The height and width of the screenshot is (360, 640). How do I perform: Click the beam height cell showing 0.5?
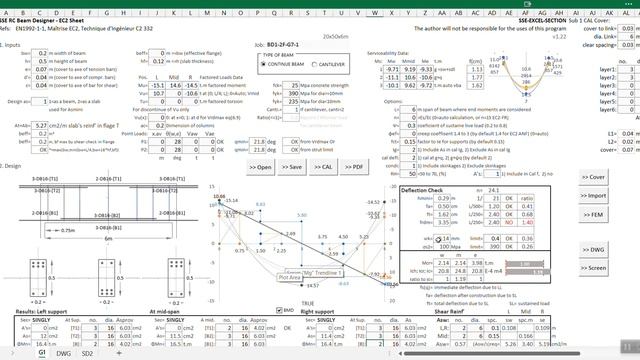tap(40, 61)
